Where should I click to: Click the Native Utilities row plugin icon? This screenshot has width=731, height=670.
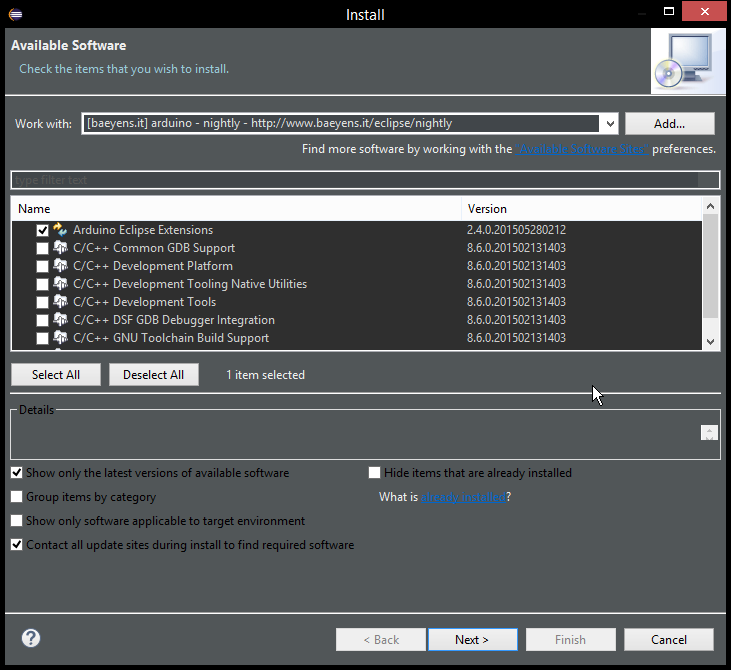pyautogui.click(x=60, y=283)
